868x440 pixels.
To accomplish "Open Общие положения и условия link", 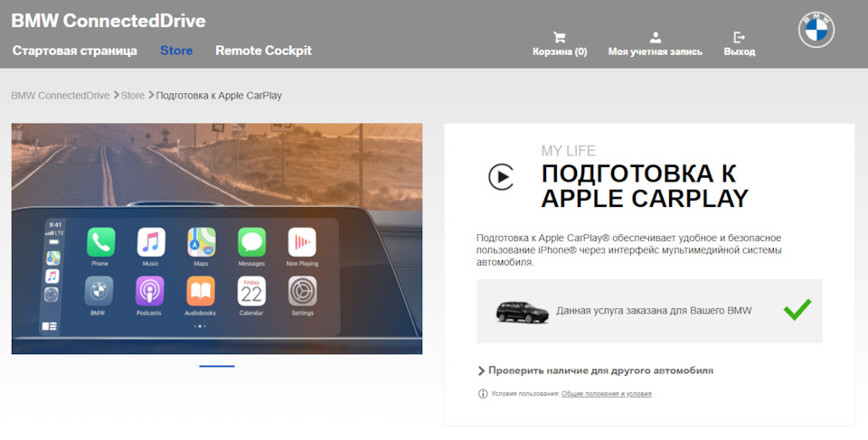I will 606,394.
